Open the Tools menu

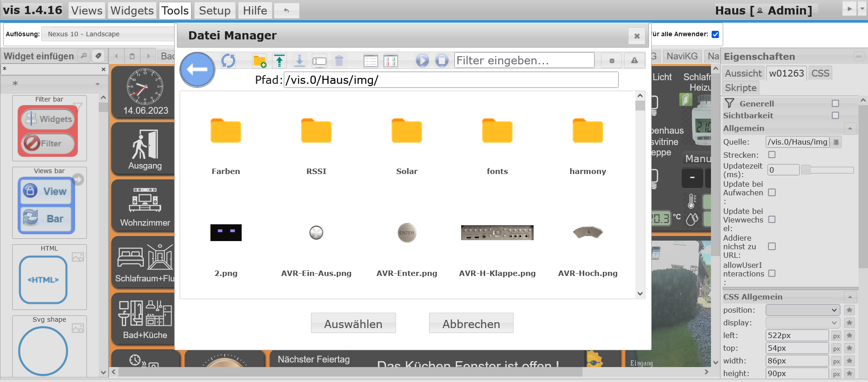(x=175, y=10)
